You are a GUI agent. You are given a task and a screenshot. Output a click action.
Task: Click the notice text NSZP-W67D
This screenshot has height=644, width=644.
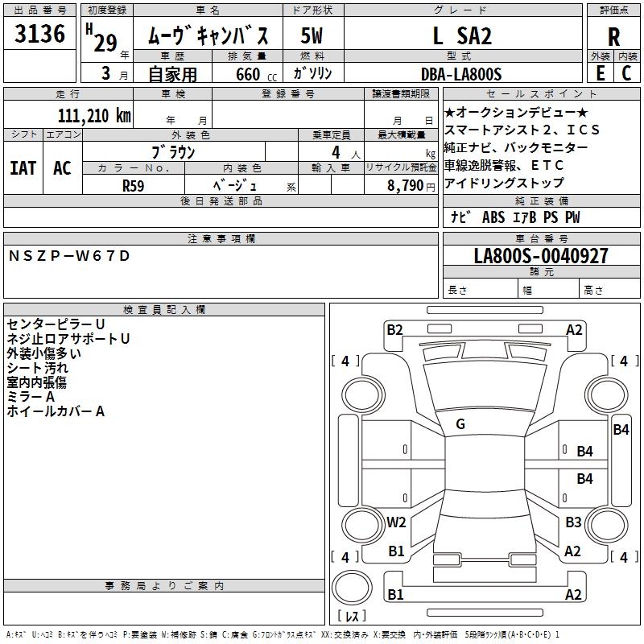coord(68,256)
